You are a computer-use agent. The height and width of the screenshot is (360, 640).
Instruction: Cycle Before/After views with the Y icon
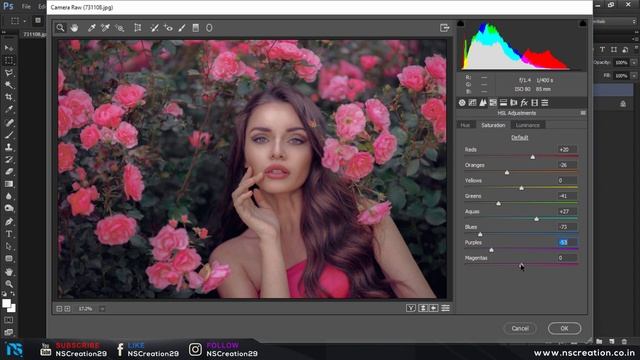(x=411, y=308)
